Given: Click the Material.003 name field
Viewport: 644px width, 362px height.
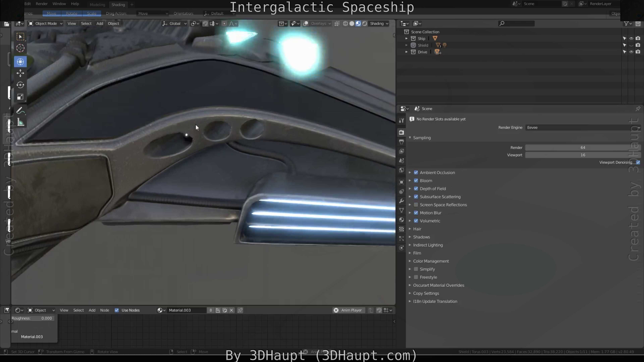Looking at the screenshot, I should pyautogui.click(x=186, y=310).
